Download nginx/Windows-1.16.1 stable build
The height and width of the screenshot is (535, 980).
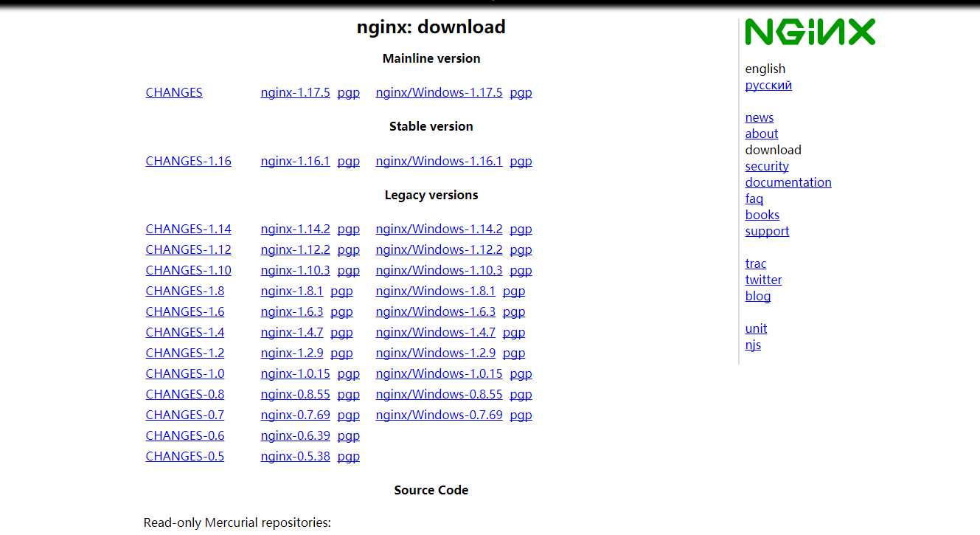439,162
